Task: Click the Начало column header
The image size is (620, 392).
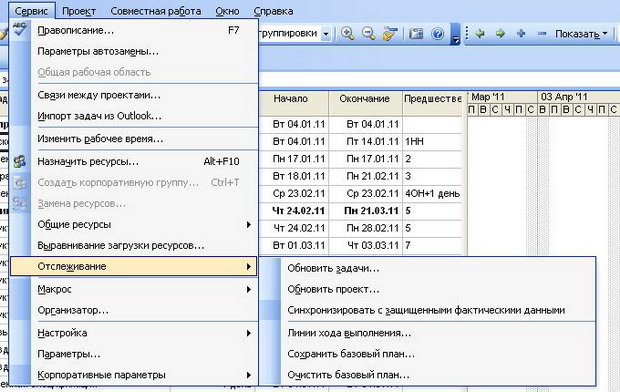Action: [293, 104]
